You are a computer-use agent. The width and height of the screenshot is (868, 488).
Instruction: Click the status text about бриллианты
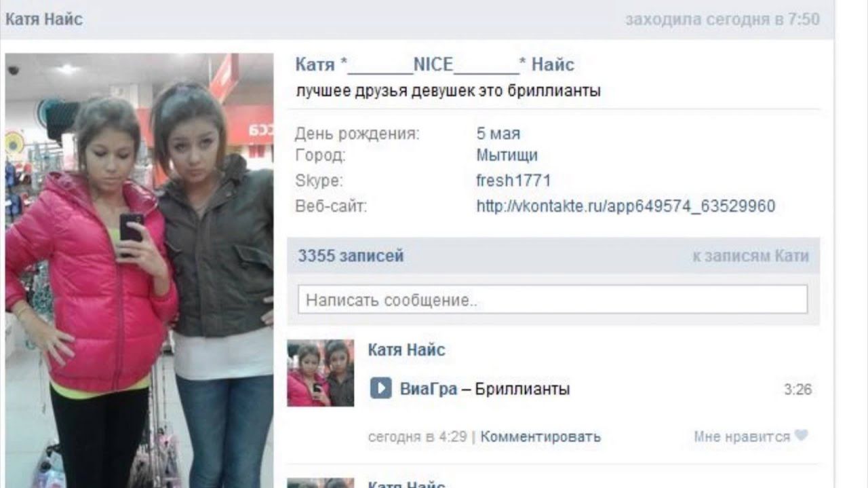click(448, 90)
